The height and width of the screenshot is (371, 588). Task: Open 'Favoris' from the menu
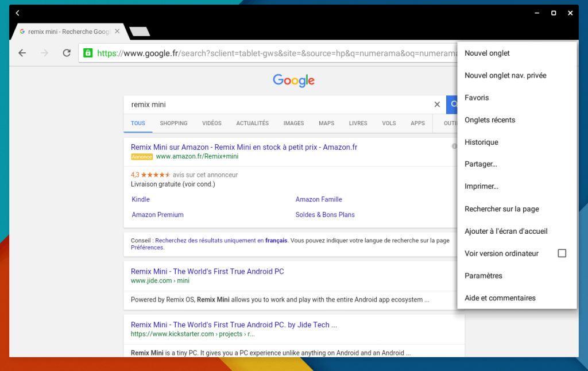(x=517, y=98)
